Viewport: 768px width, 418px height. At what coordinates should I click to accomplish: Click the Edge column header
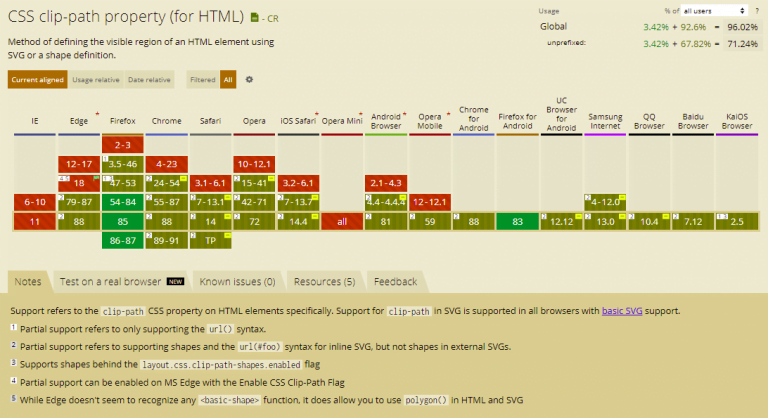79,121
